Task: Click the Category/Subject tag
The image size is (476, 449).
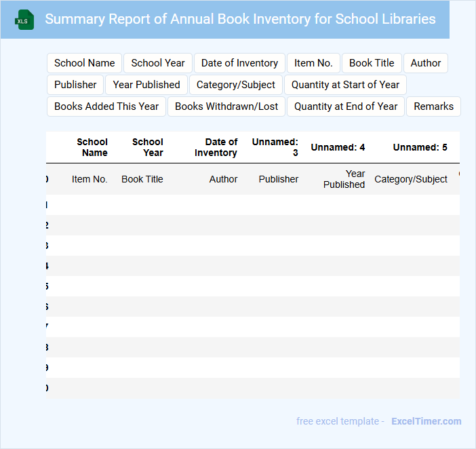Action: point(236,85)
